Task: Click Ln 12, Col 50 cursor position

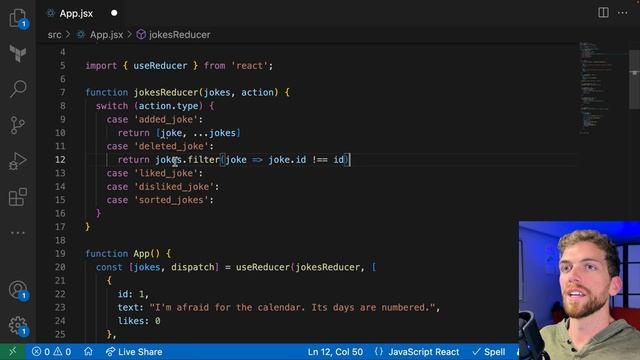Action: pos(335,351)
